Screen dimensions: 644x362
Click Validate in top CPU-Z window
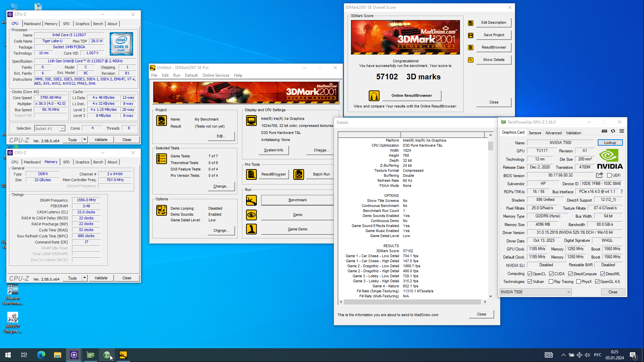(101, 140)
